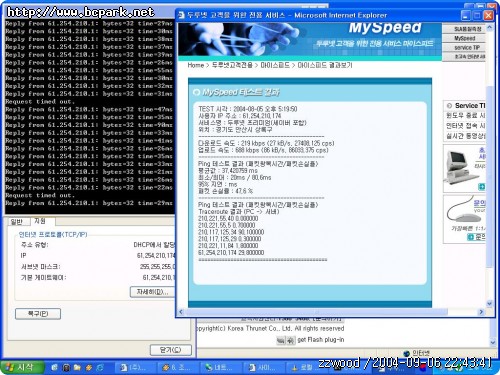Switch to the '6. 조...' taskbar window
The height and width of the screenshot is (375, 500).
pyautogui.click(x=178, y=367)
